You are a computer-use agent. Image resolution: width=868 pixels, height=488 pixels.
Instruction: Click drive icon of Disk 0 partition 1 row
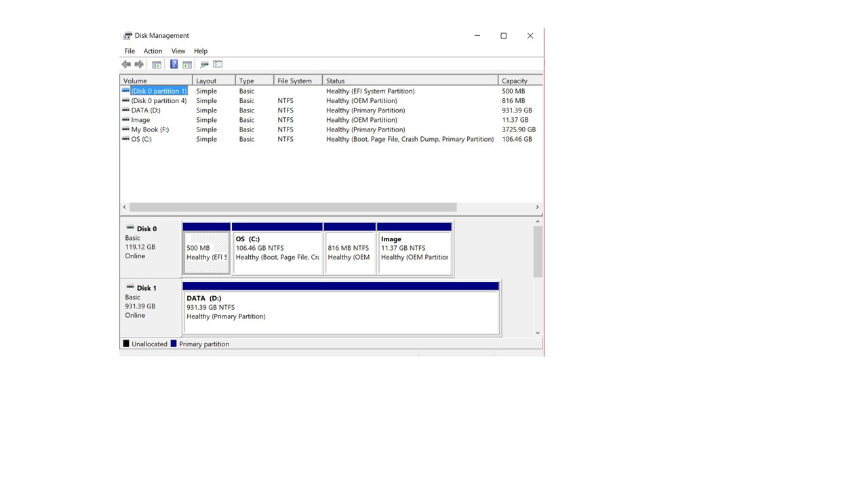pyautogui.click(x=125, y=90)
